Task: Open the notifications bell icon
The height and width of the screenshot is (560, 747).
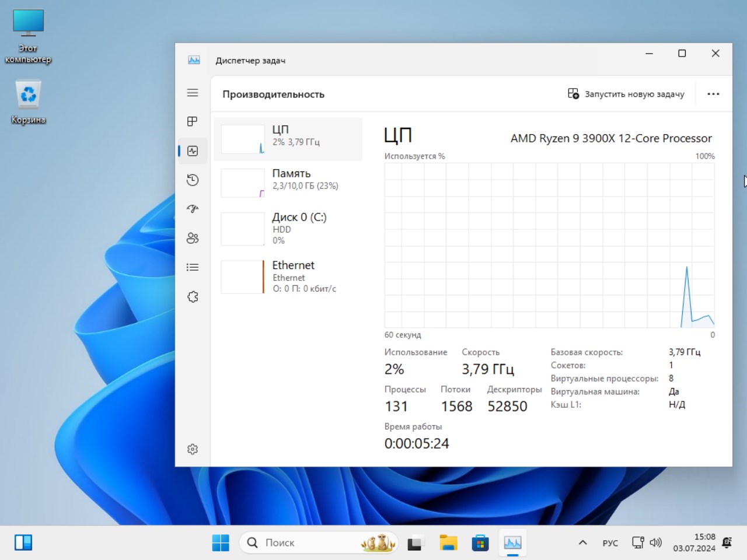Action: 727,542
